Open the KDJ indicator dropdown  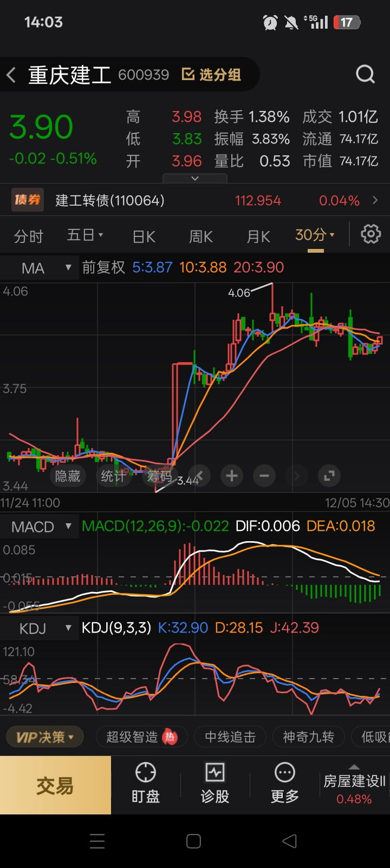40,628
